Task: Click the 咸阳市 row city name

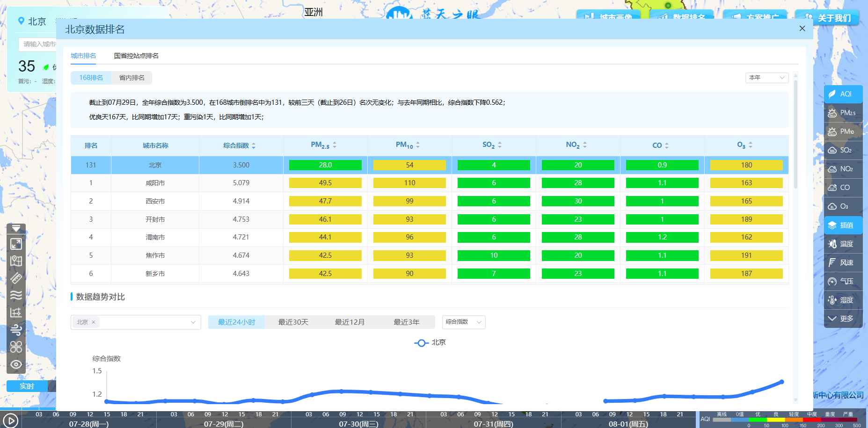Action: coord(155,183)
